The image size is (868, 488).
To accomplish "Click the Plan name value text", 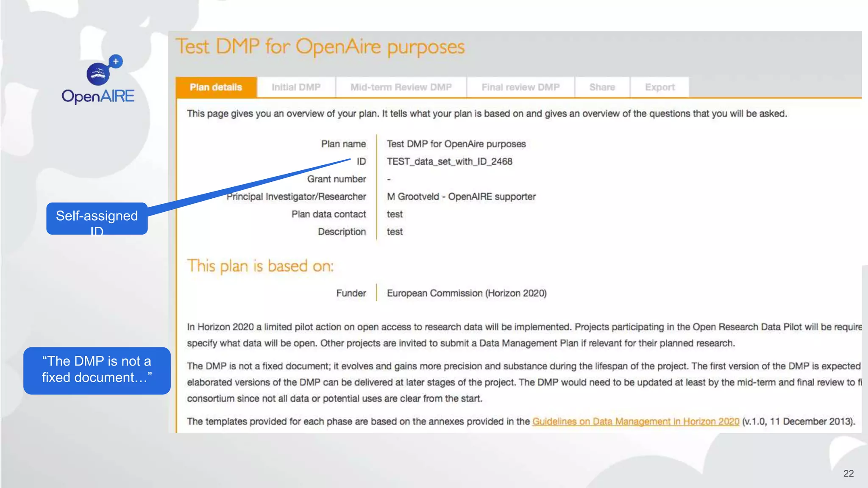I will point(456,144).
